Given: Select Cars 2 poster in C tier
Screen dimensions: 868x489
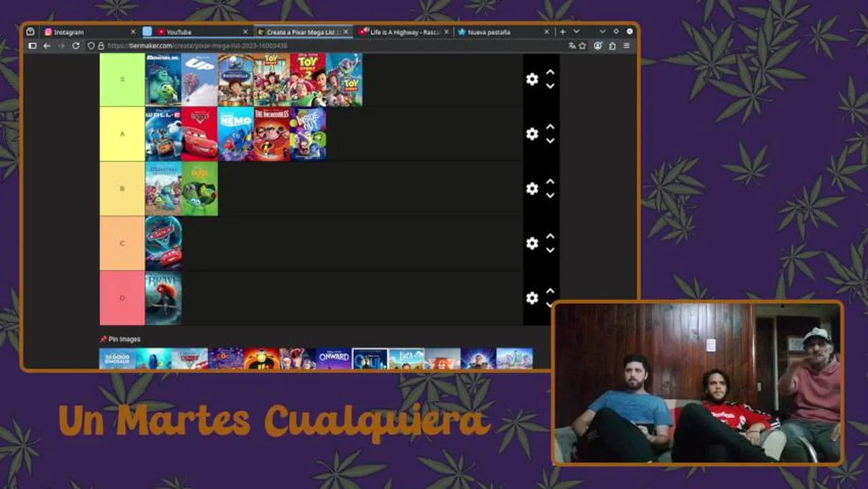Looking at the screenshot, I should click(163, 243).
